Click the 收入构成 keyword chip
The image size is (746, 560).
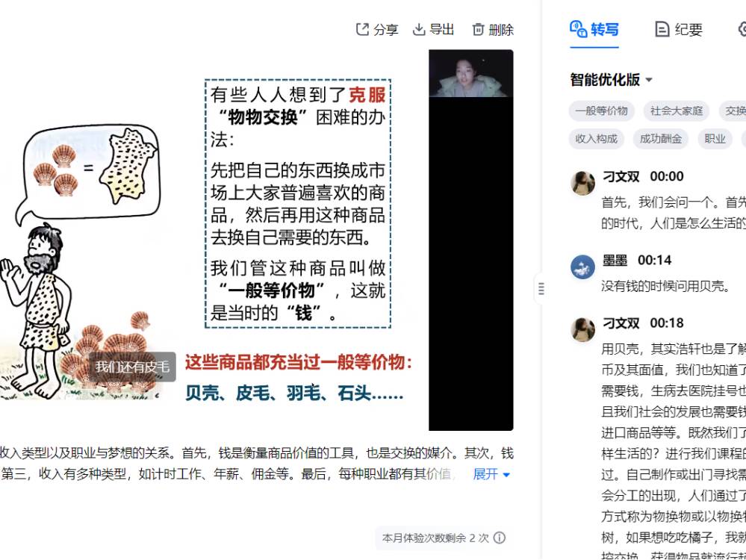(x=596, y=139)
